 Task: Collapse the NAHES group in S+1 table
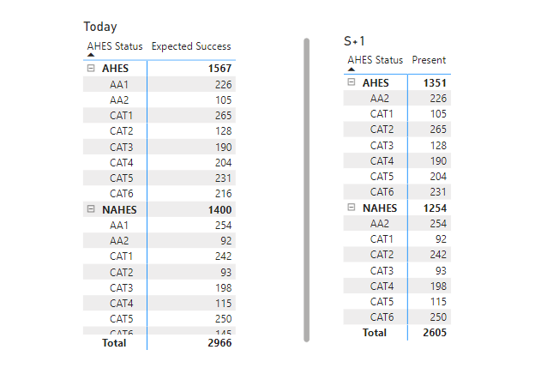pos(352,207)
